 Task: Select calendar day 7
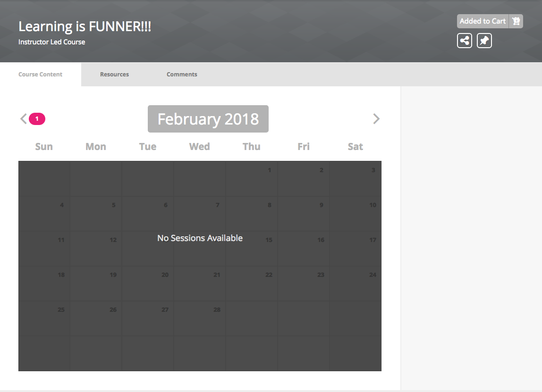point(199,213)
